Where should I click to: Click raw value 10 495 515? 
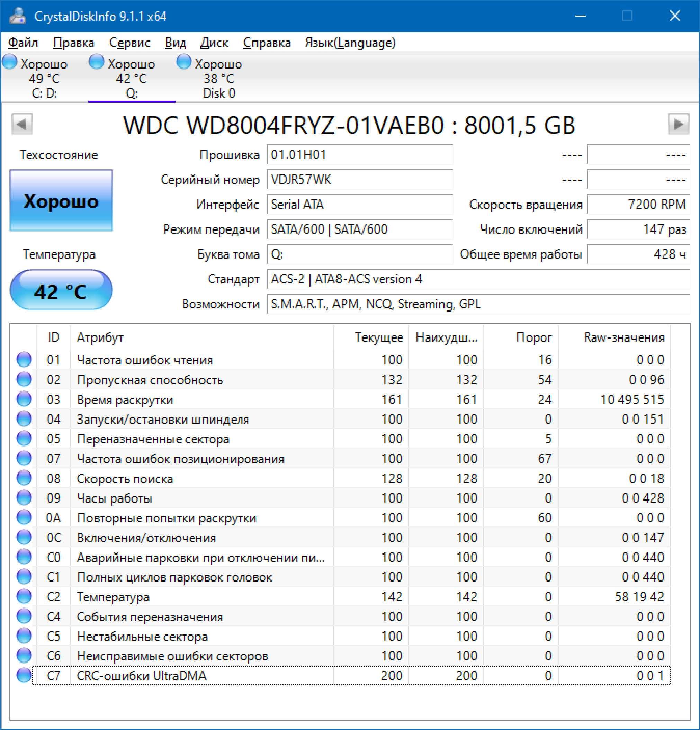632,399
